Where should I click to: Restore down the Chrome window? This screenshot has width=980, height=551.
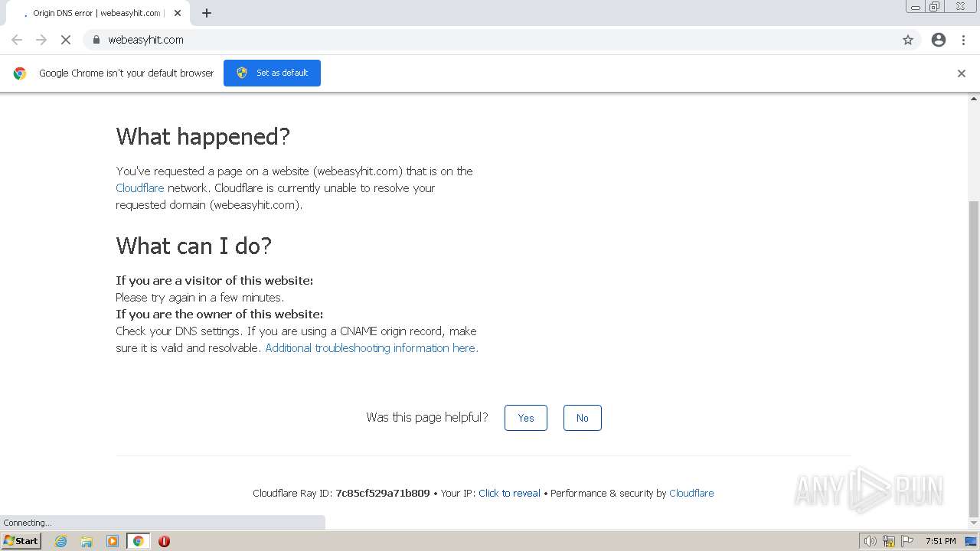(935, 7)
